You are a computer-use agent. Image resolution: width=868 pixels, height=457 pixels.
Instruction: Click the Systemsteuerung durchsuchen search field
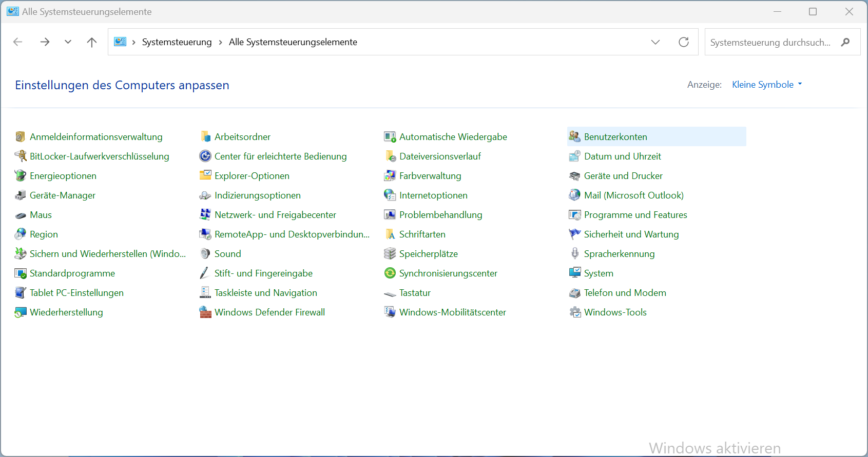tap(770, 42)
